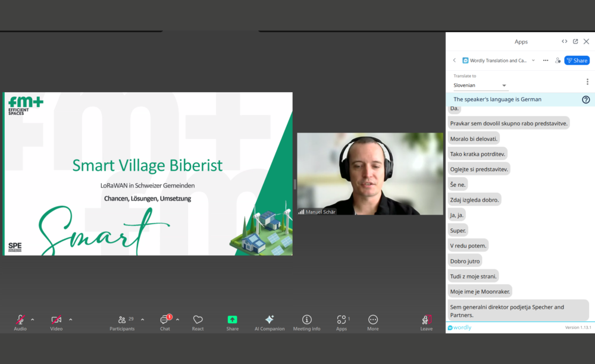Open the Apps toolbar button
The width and height of the screenshot is (595, 364).
(342, 323)
